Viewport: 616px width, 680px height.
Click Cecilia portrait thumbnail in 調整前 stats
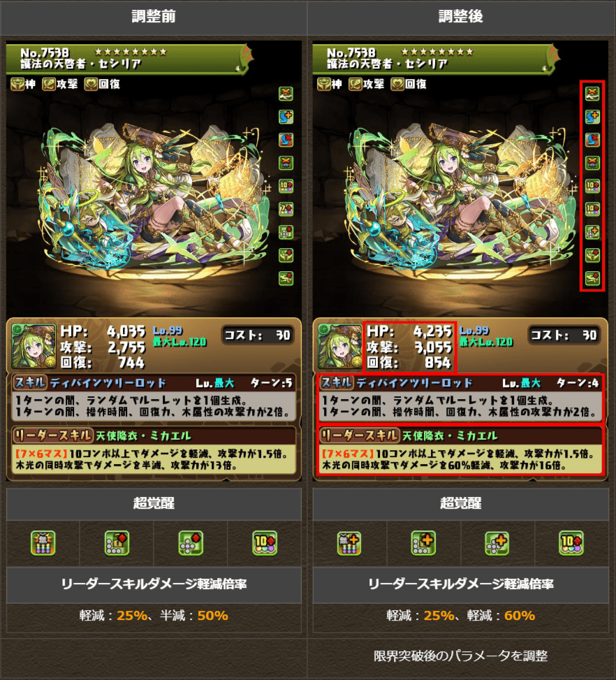pyautogui.click(x=34, y=346)
